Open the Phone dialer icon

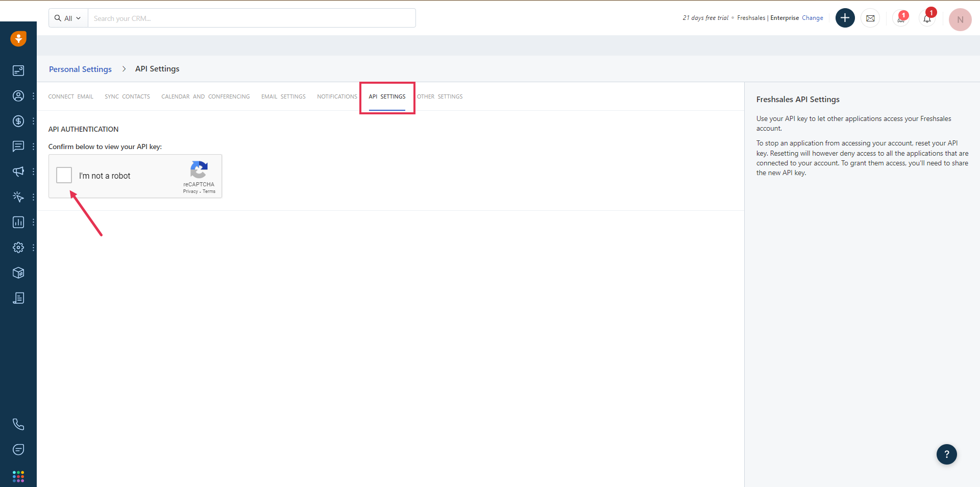click(18, 424)
